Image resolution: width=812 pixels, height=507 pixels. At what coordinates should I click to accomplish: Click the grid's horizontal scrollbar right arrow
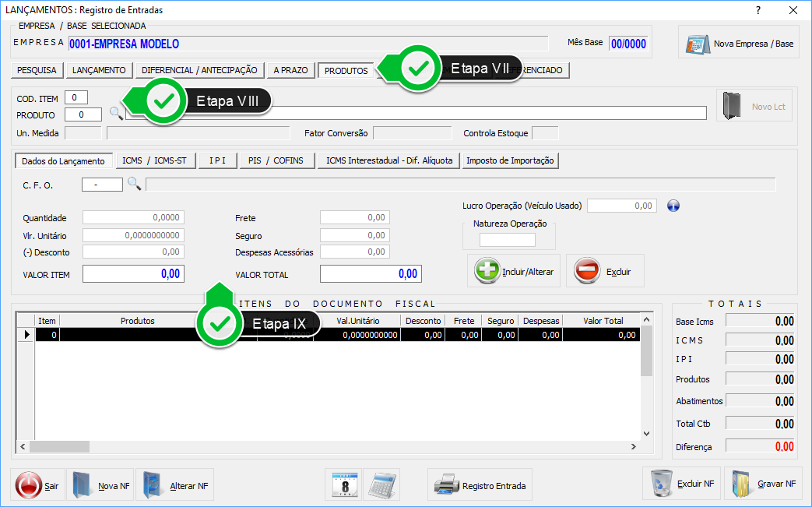636,447
